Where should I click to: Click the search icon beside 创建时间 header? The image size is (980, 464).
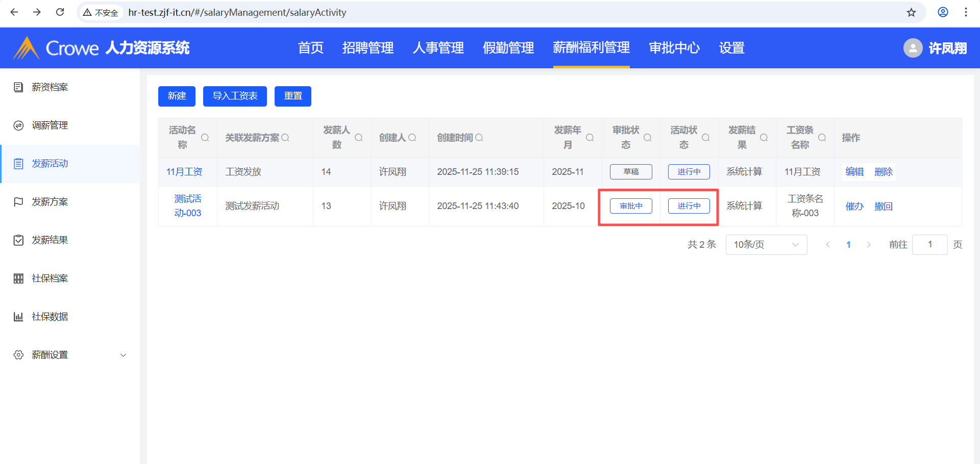pos(479,138)
